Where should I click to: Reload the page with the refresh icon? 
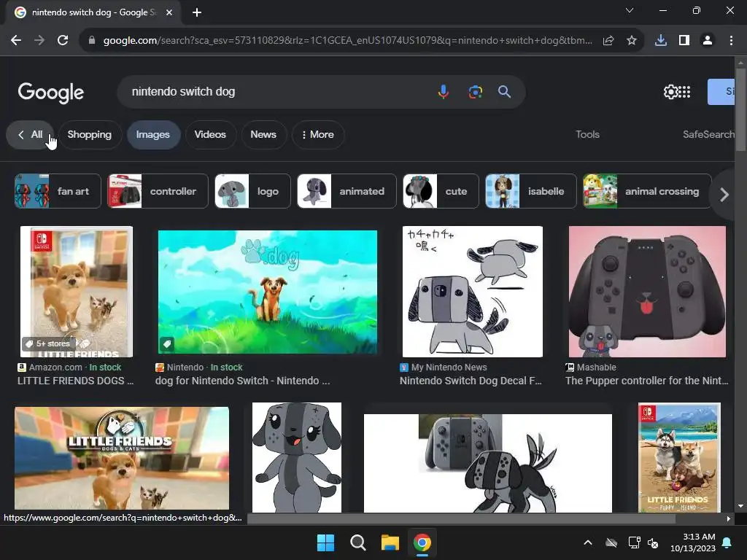[63, 41]
